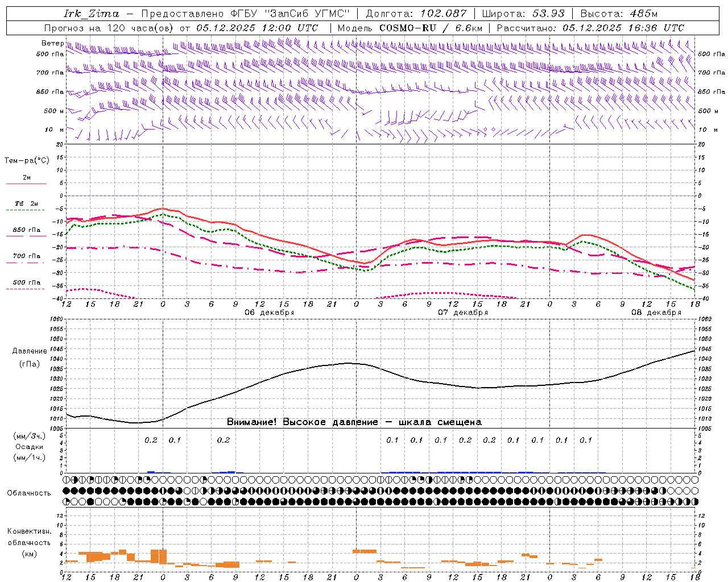Click the computed time Рассчитано: 05.12.2025 16:36 UTC

(x=590, y=28)
